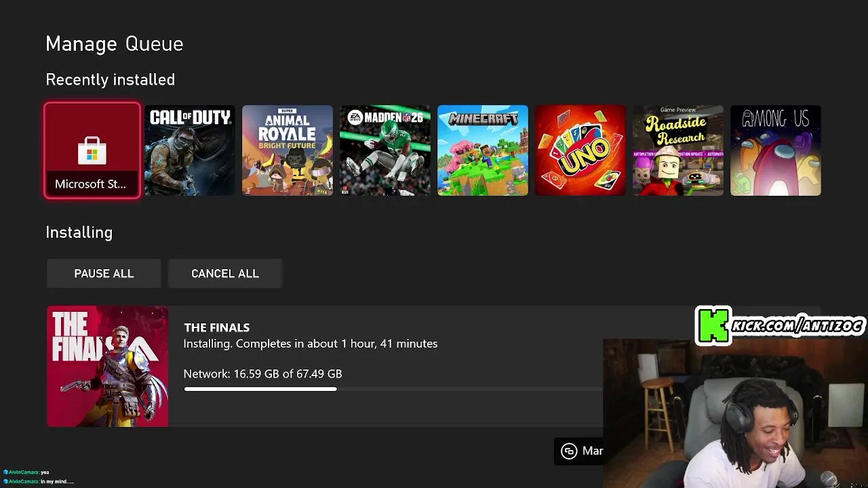Launch the Call of Duty tile
This screenshot has height=488, width=868.
(190, 150)
